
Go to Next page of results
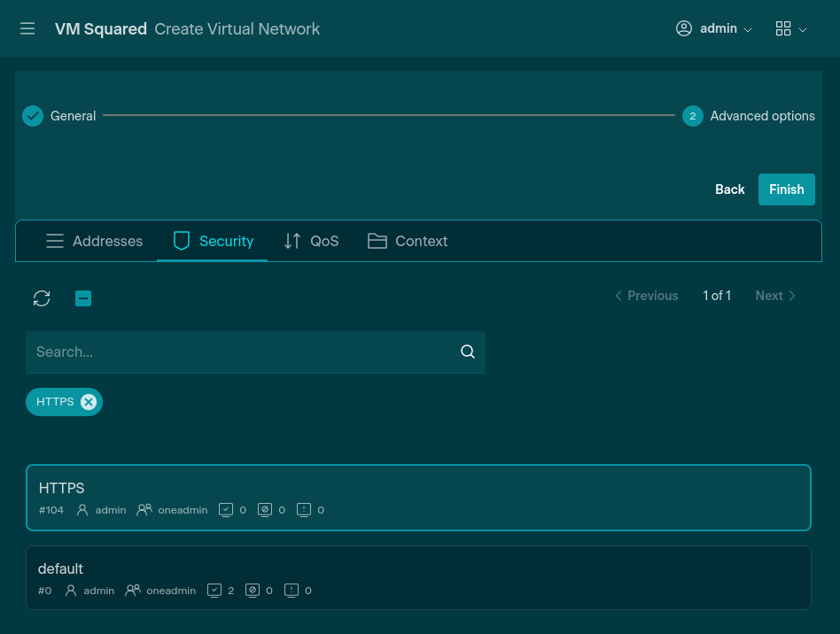coord(775,296)
